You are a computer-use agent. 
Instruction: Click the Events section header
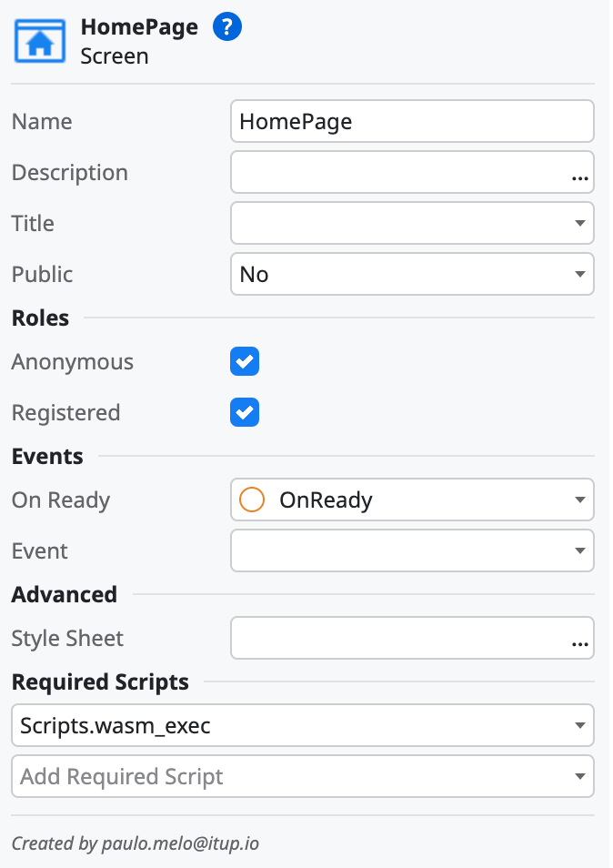tap(47, 457)
